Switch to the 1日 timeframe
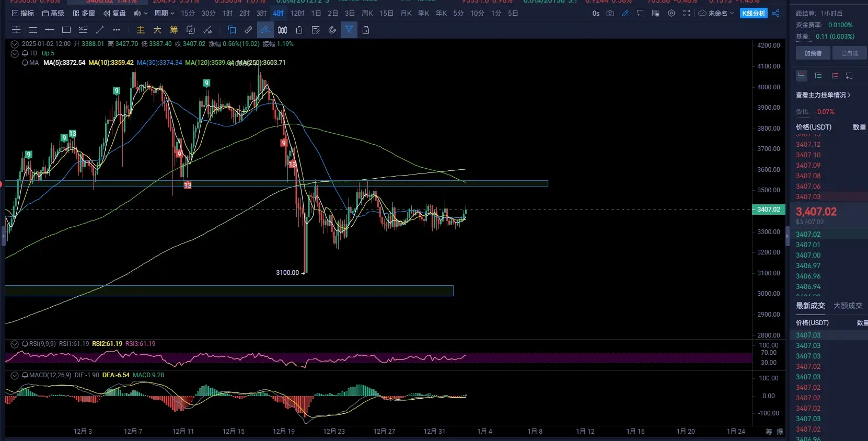Screen dimensions: 868x441 click(x=316, y=13)
